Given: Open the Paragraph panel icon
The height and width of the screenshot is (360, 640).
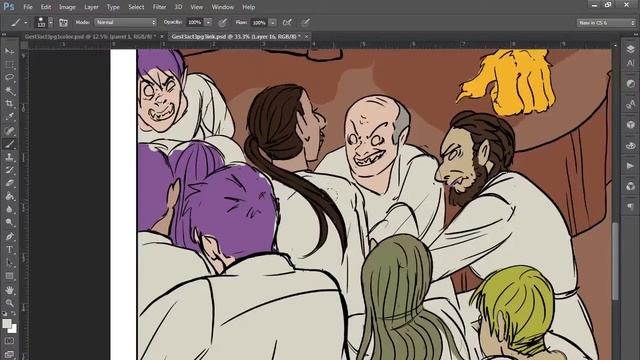Looking at the screenshot, I should coord(630,207).
